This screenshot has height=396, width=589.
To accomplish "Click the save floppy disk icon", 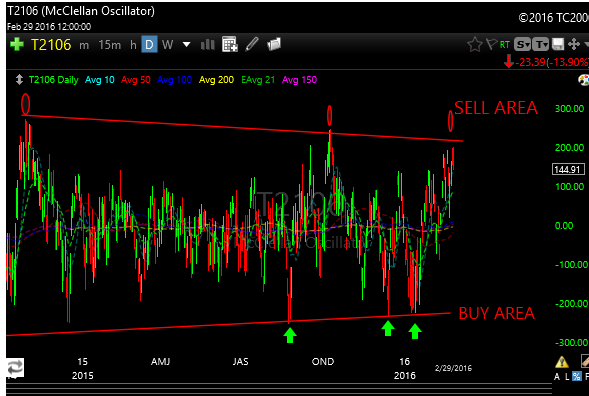I will (x=558, y=44).
